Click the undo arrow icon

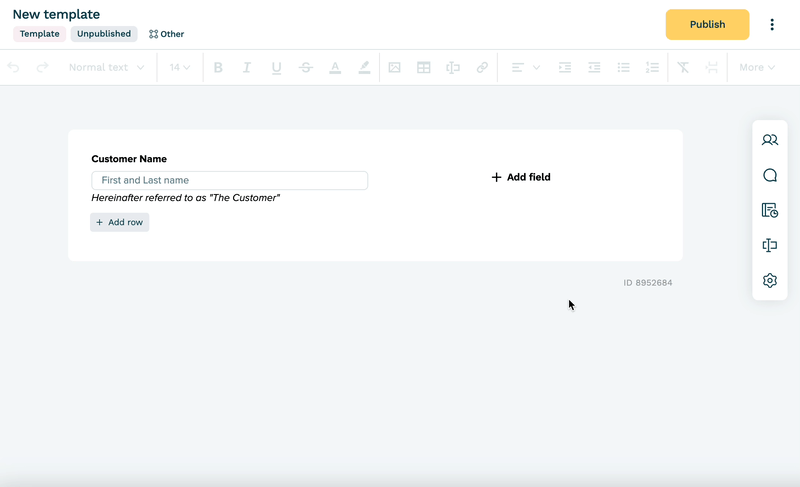point(13,67)
